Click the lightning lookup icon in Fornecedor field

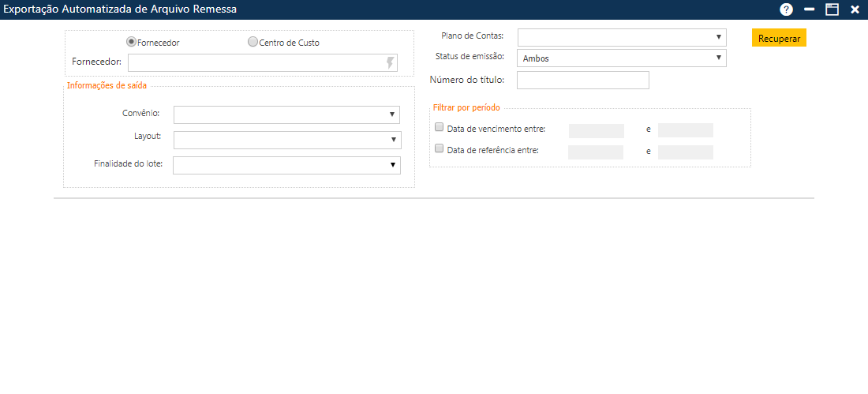391,62
